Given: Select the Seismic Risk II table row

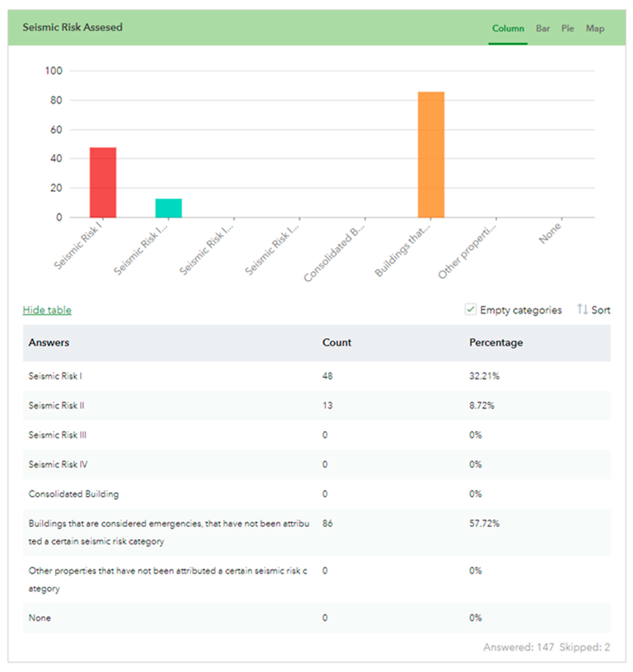Looking at the screenshot, I should pyautogui.click(x=56, y=405).
